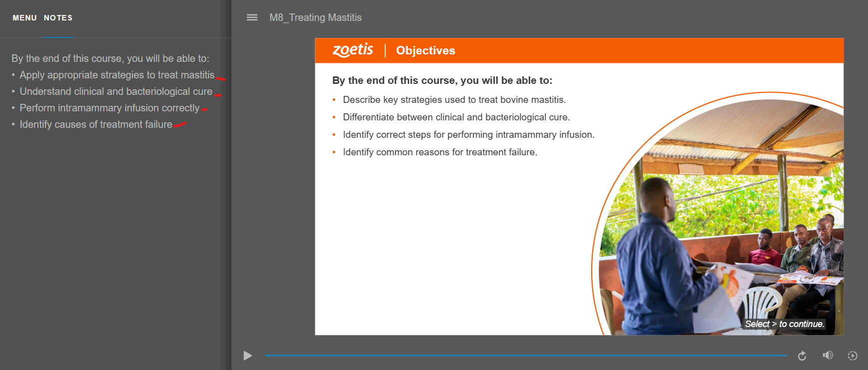Click the M8_Treating Mastitis course title
Viewport: 868px width, 370px height.
[x=315, y=17]
